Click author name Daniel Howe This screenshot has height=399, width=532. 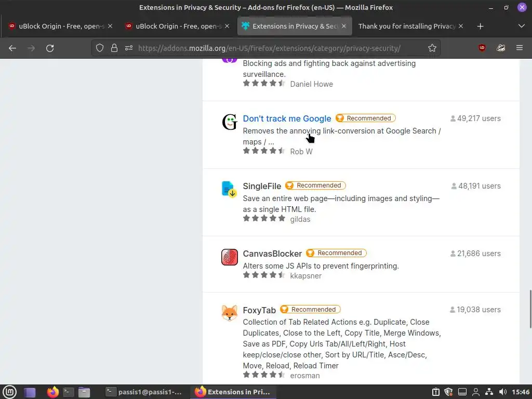tap(312, 84)
